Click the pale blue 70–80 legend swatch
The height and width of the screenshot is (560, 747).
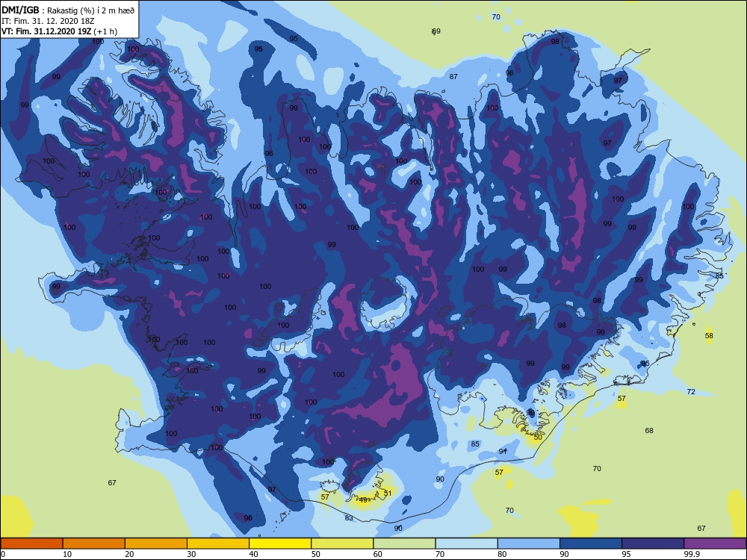click(x=466, y=544)
